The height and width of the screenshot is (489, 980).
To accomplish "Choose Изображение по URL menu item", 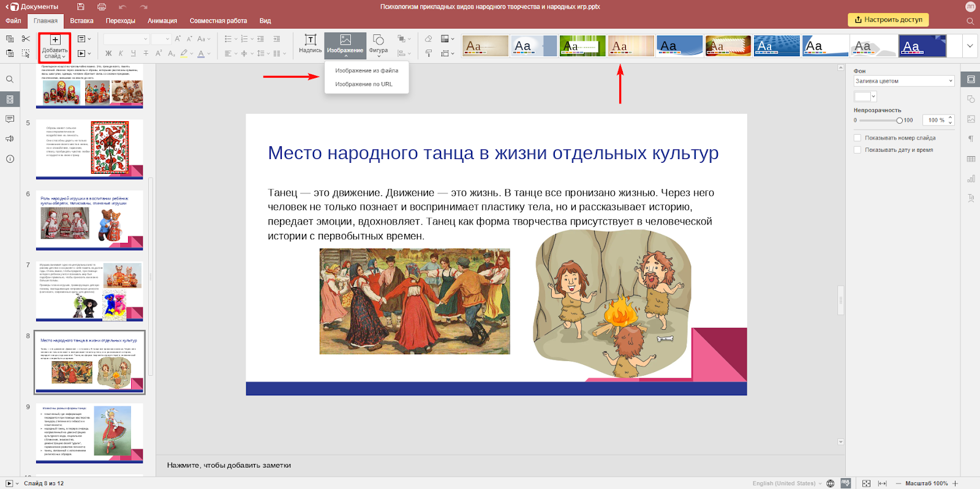I will click(366, 84).
